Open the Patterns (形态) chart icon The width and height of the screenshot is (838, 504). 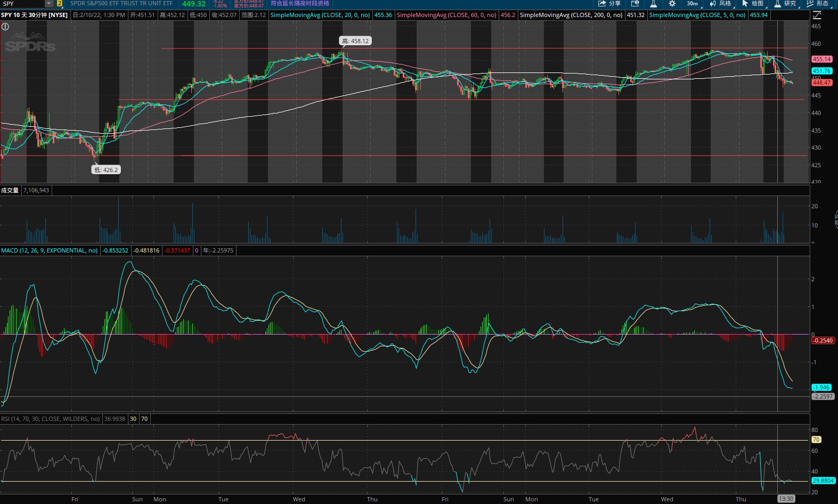[818, 3]
